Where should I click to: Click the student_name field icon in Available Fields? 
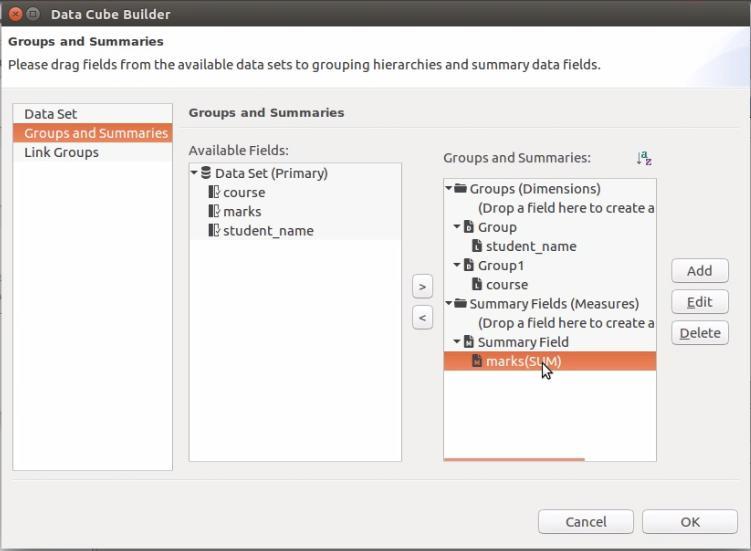(x=214, y=230)
